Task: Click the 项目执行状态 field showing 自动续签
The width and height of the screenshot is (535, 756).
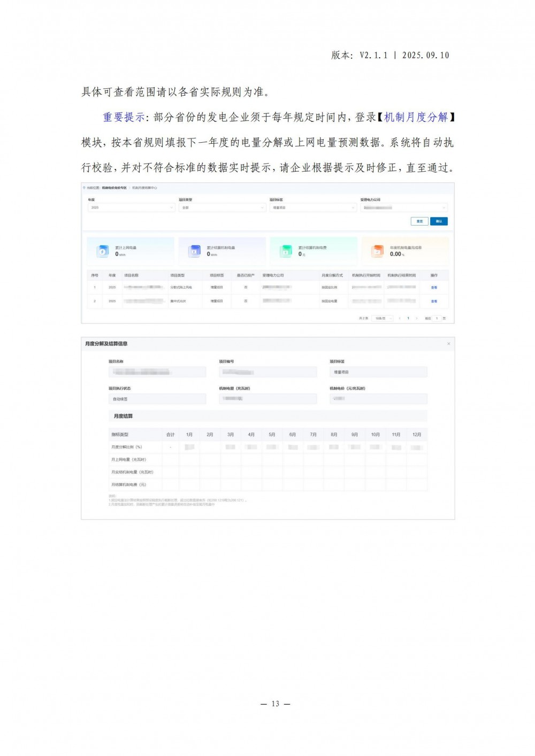Action: pyautogui.click(x=157, y=399)
